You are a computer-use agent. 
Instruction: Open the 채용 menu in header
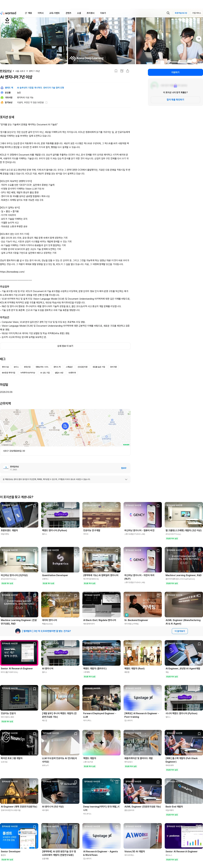(x=28, y=13)
